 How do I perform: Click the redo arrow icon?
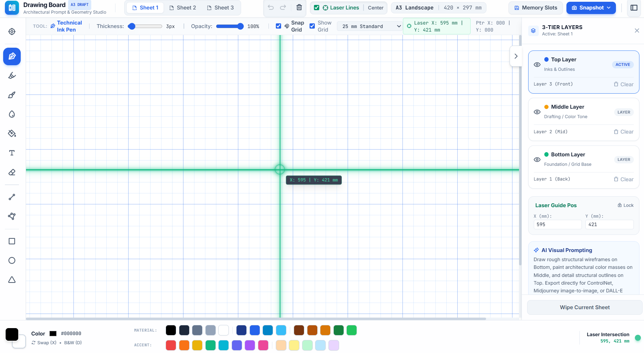point(283,7)
